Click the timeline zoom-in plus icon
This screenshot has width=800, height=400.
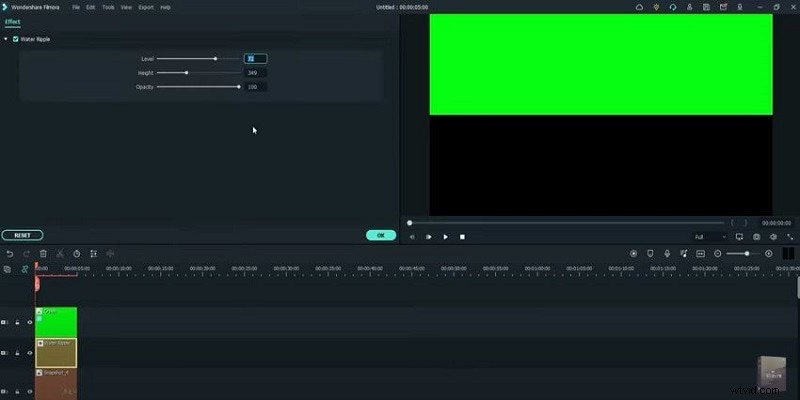coord(768,254)
